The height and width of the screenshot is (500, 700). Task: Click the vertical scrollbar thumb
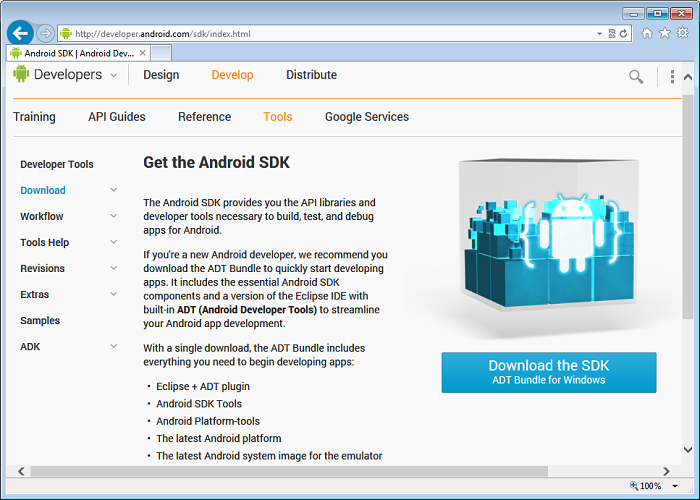point(688,206)
